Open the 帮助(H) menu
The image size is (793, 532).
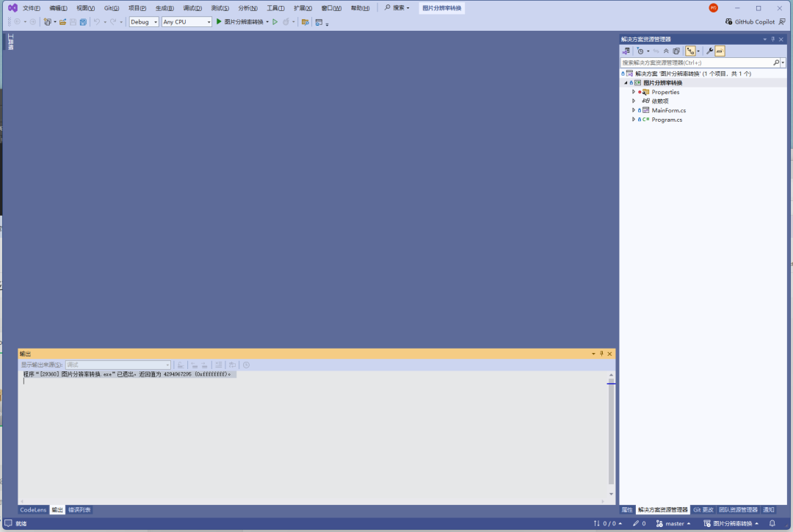click(360, 8)
